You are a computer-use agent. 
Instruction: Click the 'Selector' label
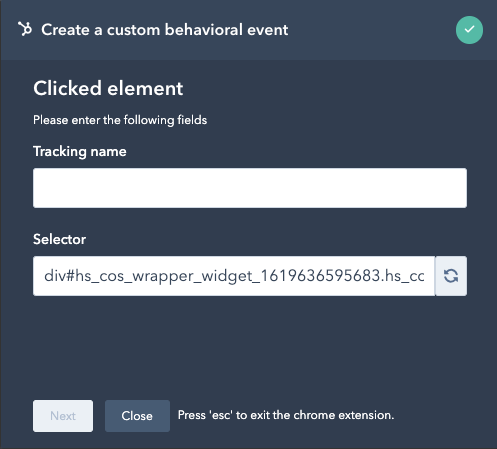(59, 239)
